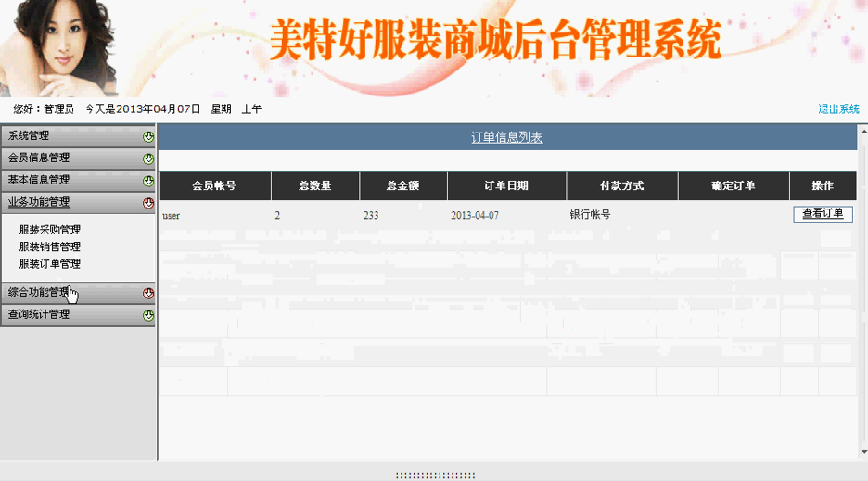
Task: Click the date text 今天是2013年04月07日
Action: pos(143,109)
